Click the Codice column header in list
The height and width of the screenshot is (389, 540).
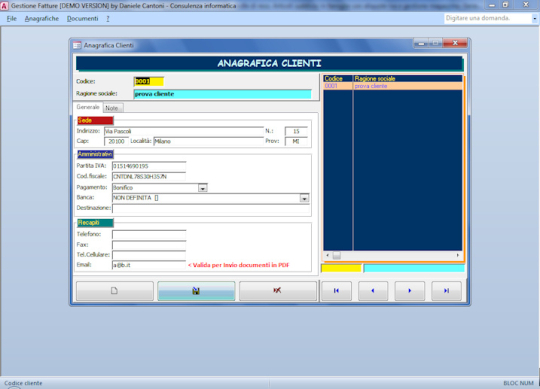[x=338, y=78]
